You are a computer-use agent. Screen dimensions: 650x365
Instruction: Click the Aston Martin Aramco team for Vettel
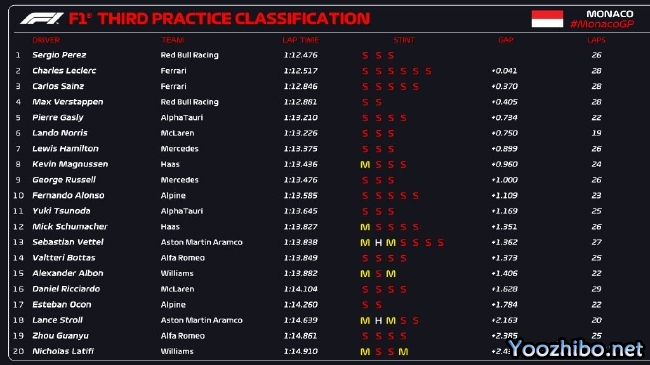click(201, 242)
